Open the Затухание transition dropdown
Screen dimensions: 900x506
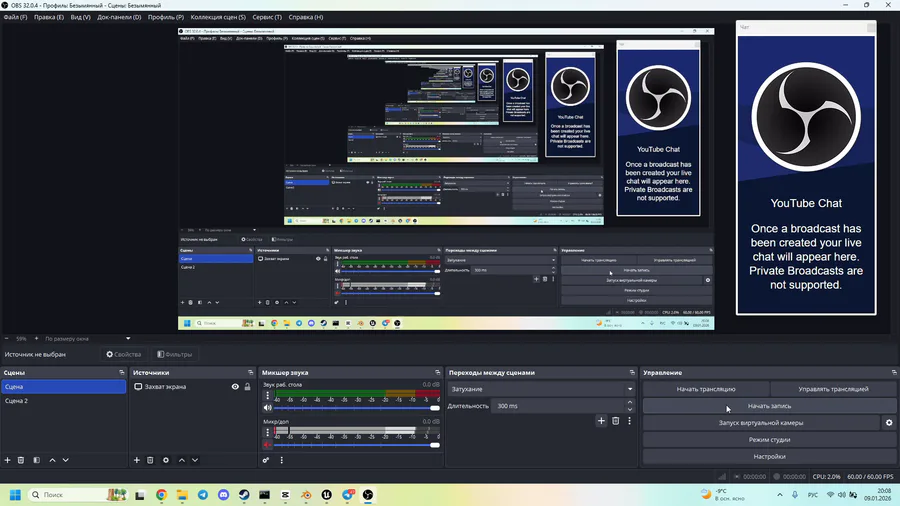pyautogui.click(x=541, y=389)
